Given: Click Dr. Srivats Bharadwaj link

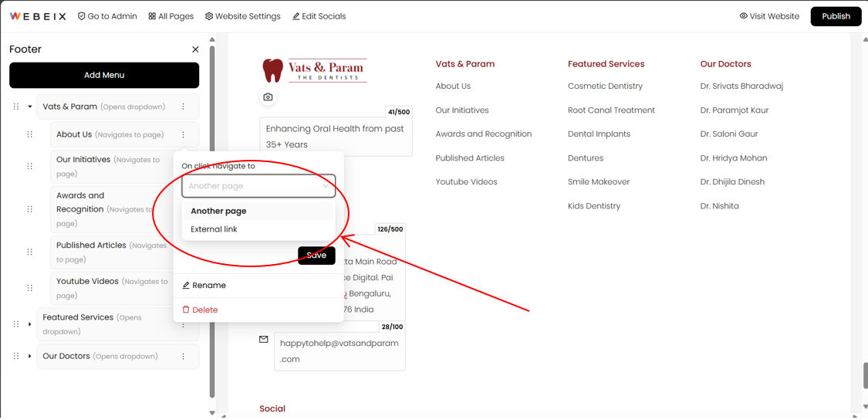Looking at the screenshot, I should click(x=741, y=86).
